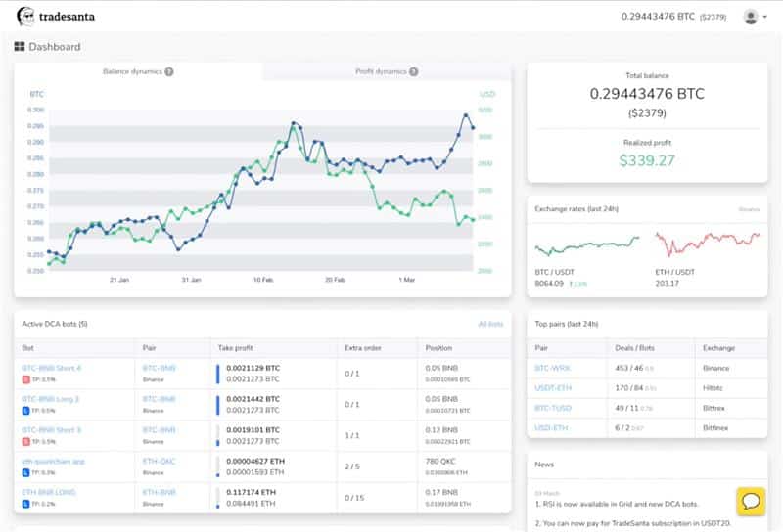Click the take-profit bar for 0.00004627 ETH
This screenshot has height=532, width=783.
click(x=217, y=466)
